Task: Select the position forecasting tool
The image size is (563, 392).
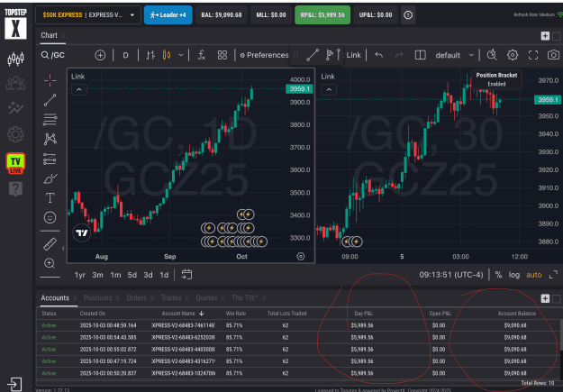Action: point(50,159)
